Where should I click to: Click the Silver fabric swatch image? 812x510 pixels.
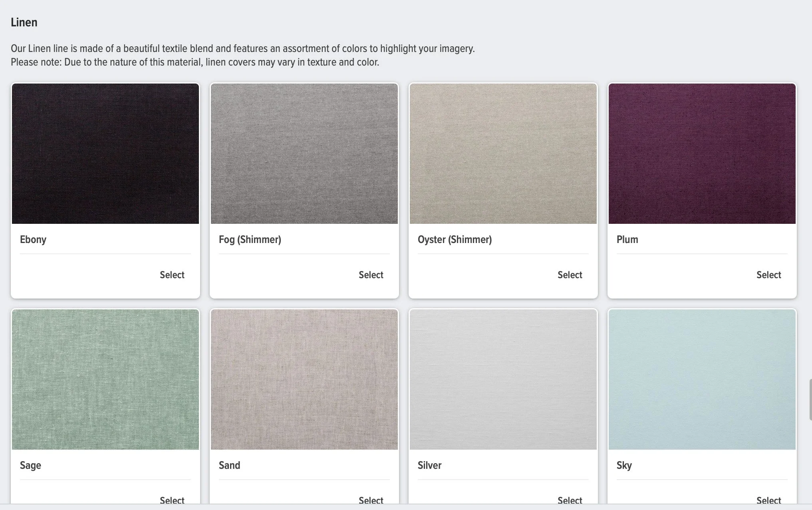503,379
